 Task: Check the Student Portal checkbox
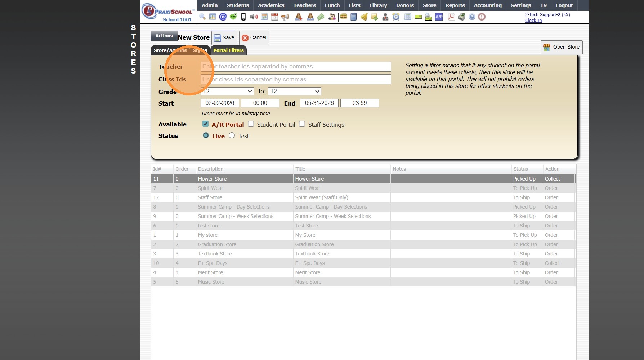click(251, 124)
